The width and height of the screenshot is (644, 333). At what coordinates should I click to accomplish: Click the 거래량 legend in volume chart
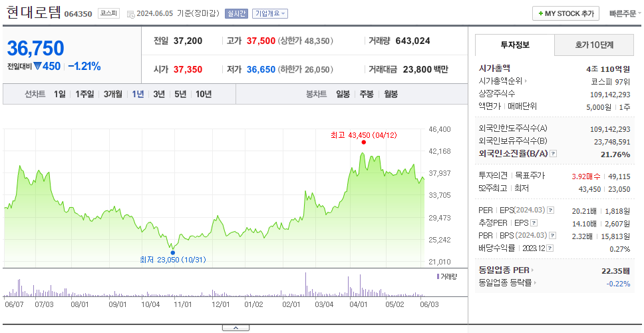tap(447, 276)
